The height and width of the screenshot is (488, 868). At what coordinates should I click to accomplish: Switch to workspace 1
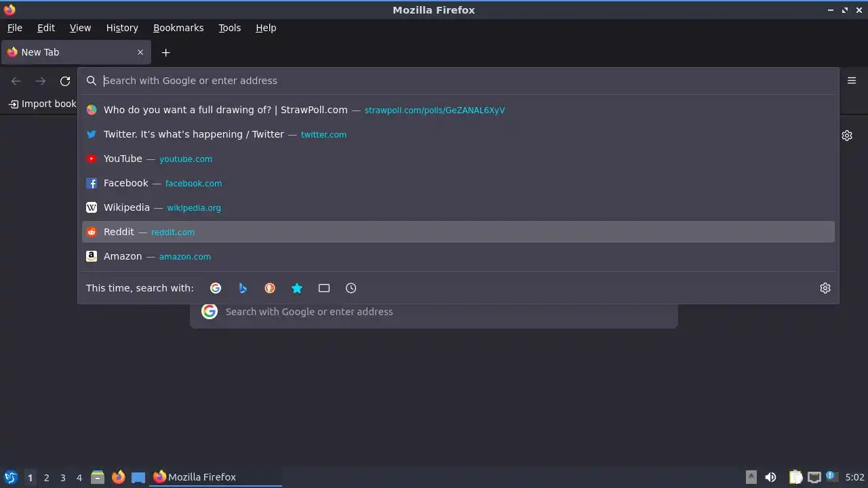click(30, 477)
